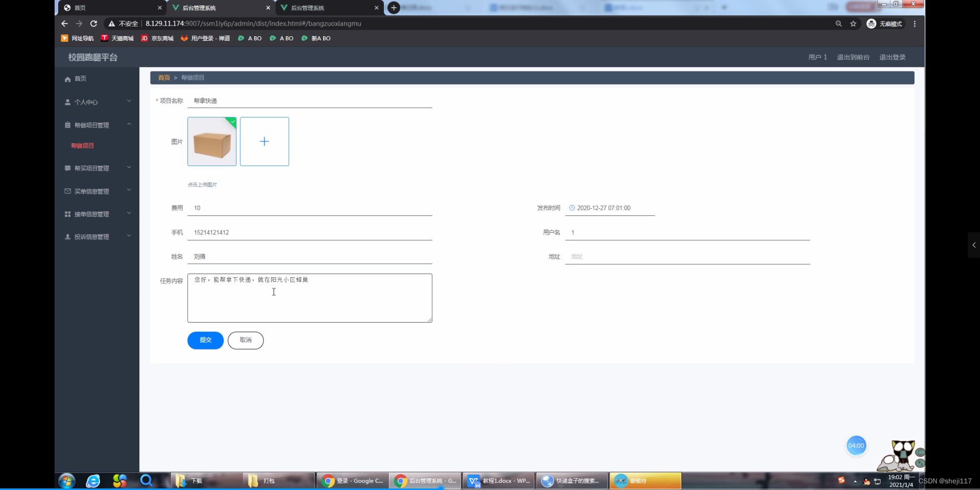980x490 pixels.
Task: Click the 项目名称 input field
Action: tap(310, 101)
